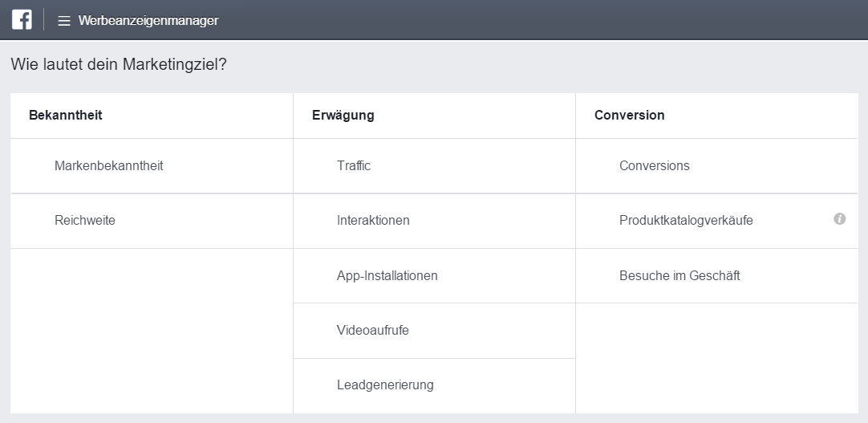Click the Conversion column heading

[x=629, y=115]
